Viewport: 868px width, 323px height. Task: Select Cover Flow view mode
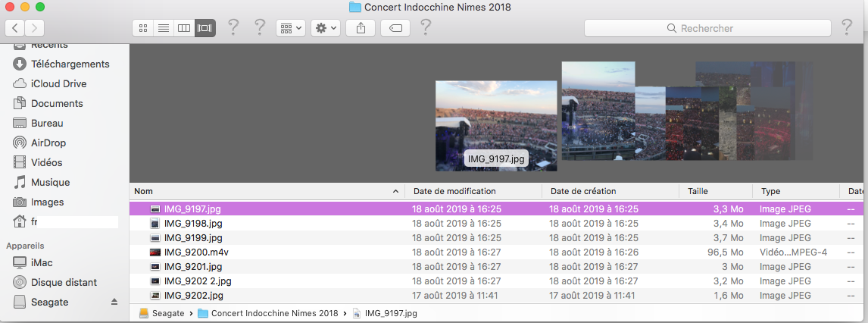point(205,28)
